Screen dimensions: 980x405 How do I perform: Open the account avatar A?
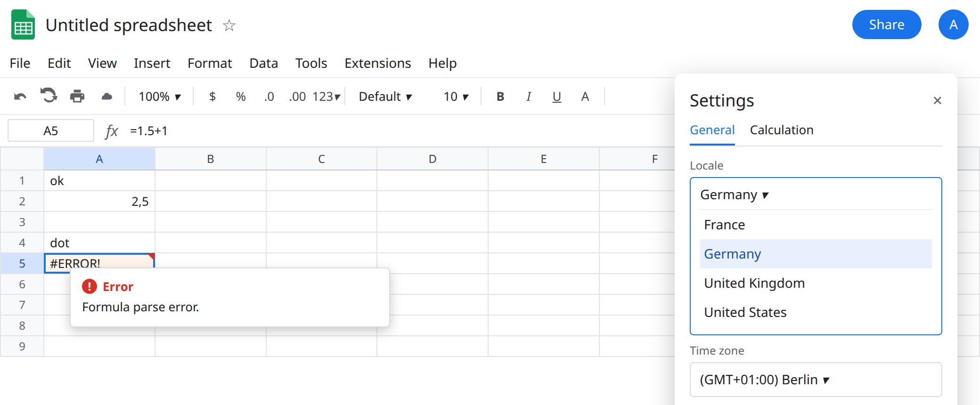pos(953,24)
